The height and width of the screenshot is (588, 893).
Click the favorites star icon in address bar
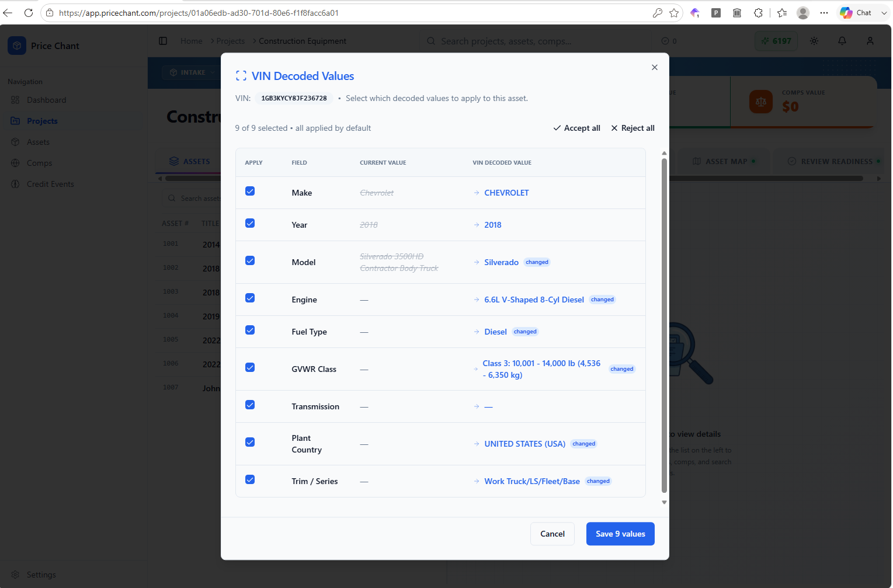click(674, 12)
